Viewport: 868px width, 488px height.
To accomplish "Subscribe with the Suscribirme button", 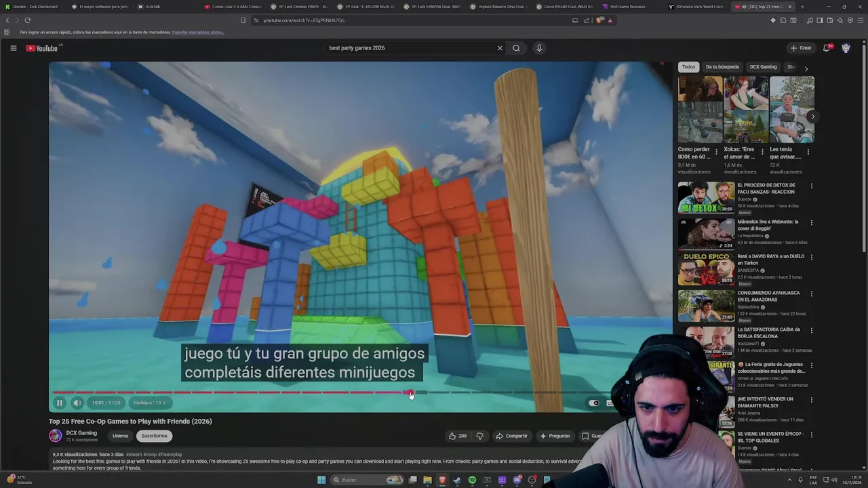I will (x=154, y=436).
